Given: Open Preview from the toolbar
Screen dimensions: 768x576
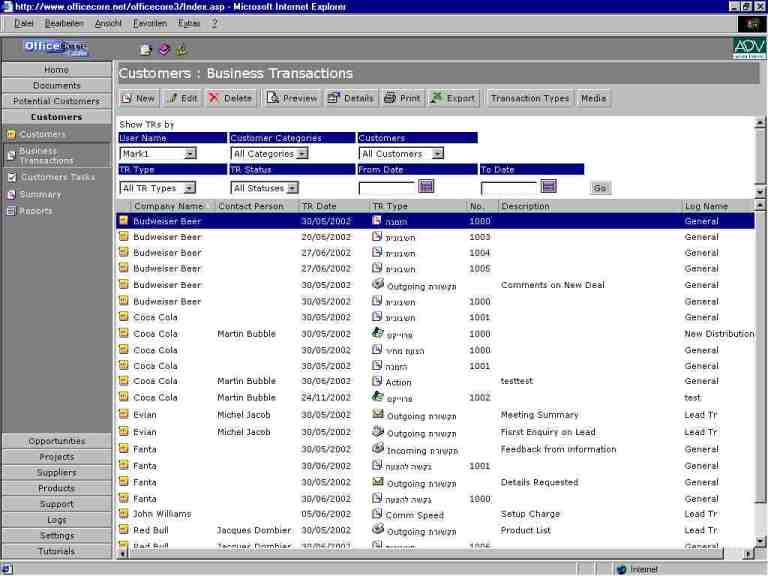Looking at the screenshot, I should 292,98.
